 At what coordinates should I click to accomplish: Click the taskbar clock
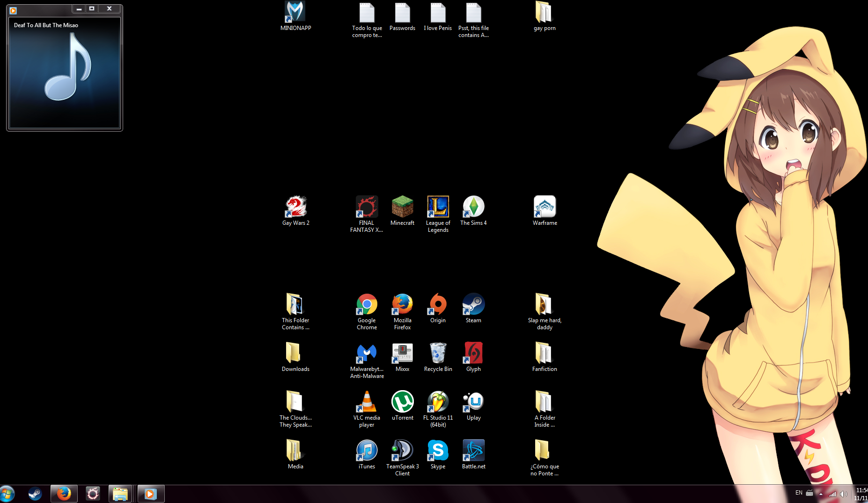pyautogui.click(x=861, y=494)
